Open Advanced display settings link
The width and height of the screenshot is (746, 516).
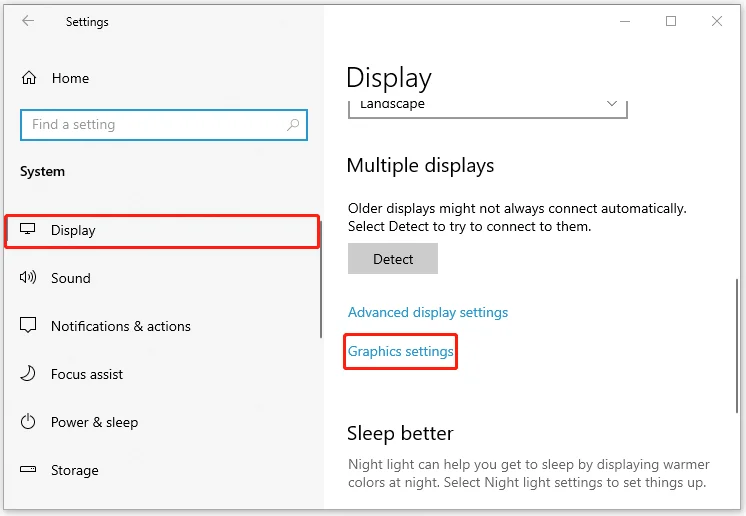[428, 312]
